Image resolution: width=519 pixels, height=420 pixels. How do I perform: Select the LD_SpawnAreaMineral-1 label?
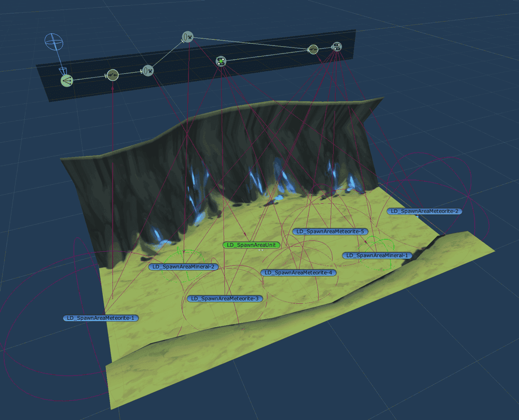point(377,255)
